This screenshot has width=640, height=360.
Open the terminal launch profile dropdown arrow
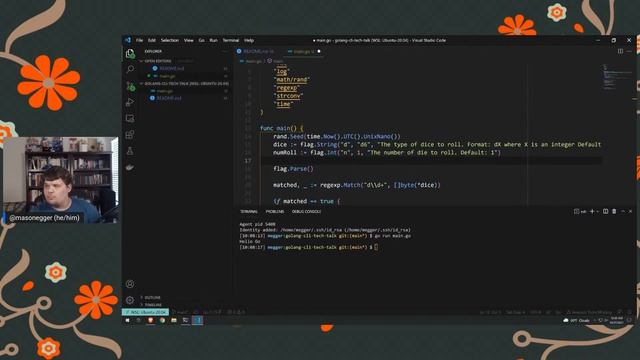(x=598, y=211)
